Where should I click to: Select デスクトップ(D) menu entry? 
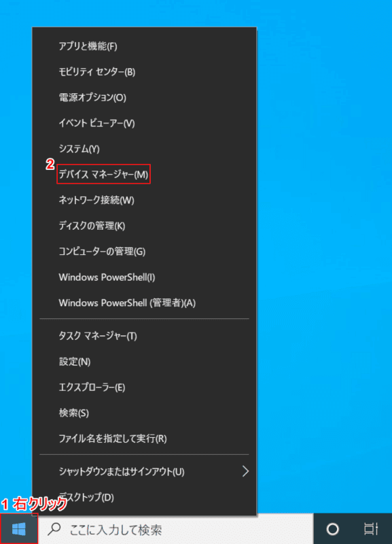[144, 497]
